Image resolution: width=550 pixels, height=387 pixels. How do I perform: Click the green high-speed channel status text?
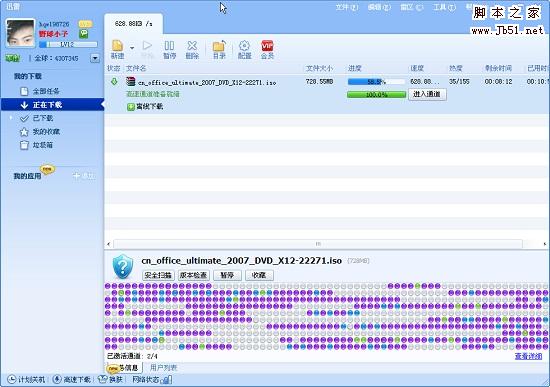click(153, 94)
